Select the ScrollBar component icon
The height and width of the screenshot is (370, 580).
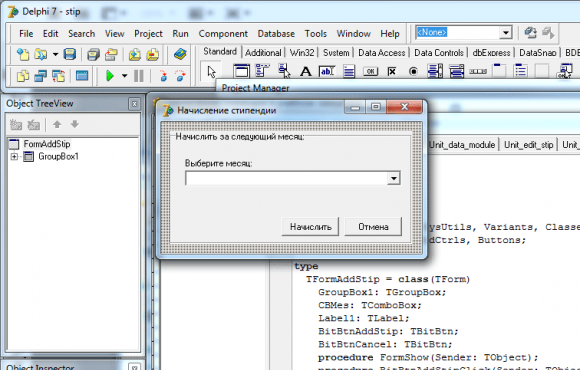478,71
